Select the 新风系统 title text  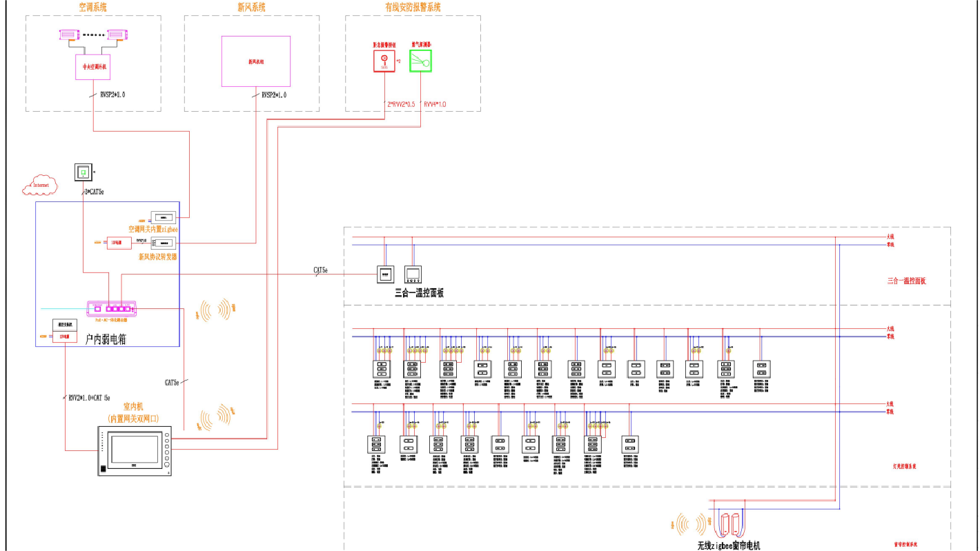tap(251, 7)
